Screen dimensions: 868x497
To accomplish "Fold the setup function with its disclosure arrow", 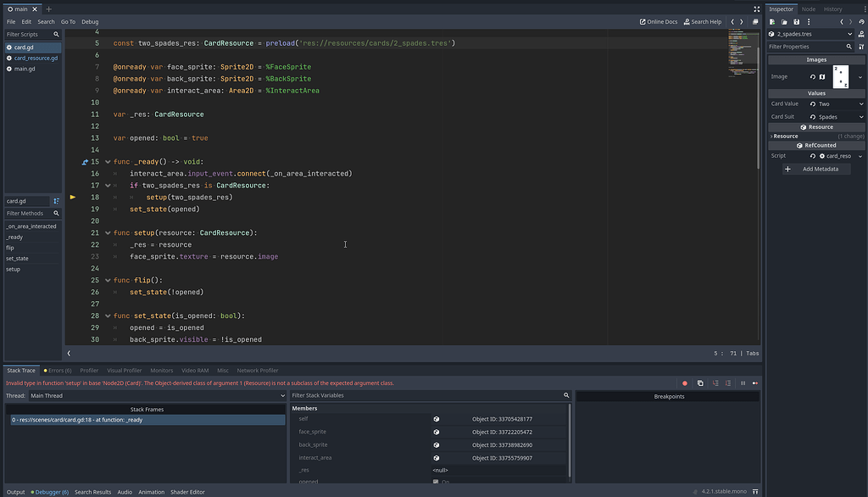I will coord(107,232).
